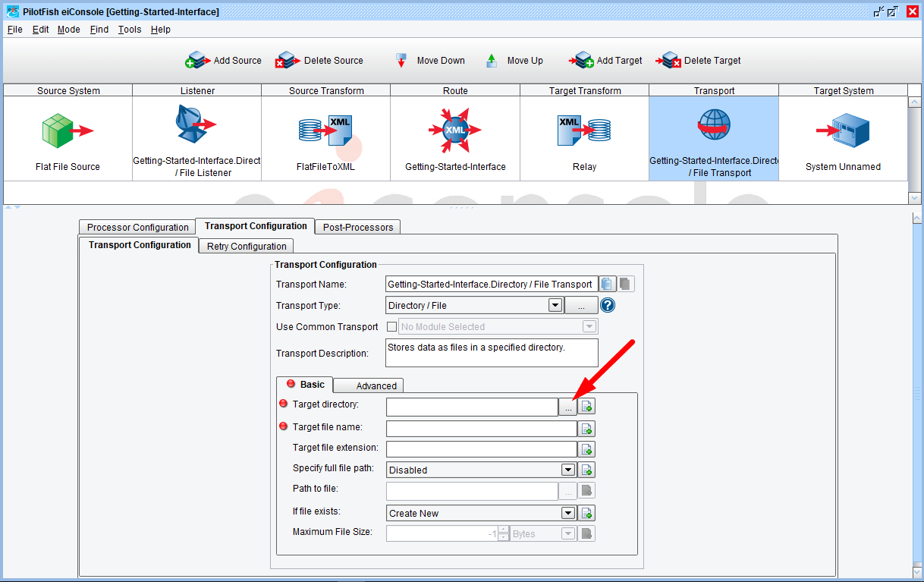Click the add-expression icon for Target directory
Screen dimensions: 924x582
587,407
